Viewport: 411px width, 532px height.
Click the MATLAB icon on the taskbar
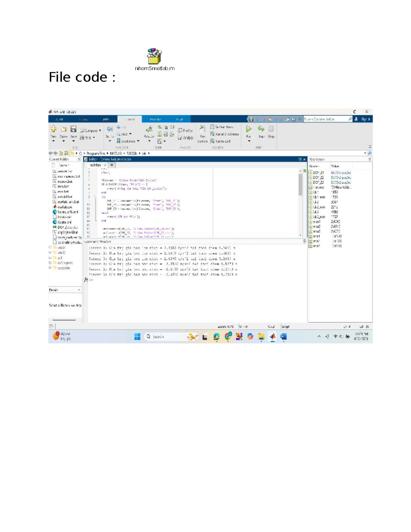(x=273, y=337)
